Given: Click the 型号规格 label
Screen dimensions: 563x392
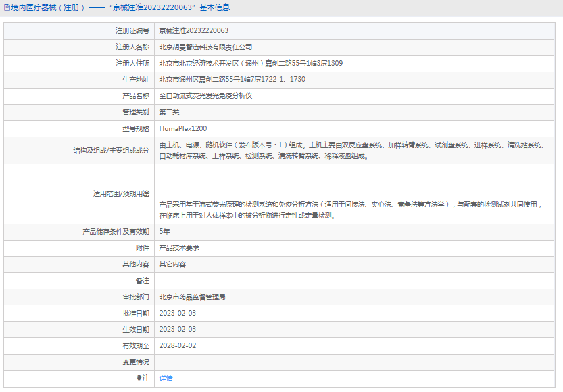Looking at the screenshot, I should click(136, 128).
